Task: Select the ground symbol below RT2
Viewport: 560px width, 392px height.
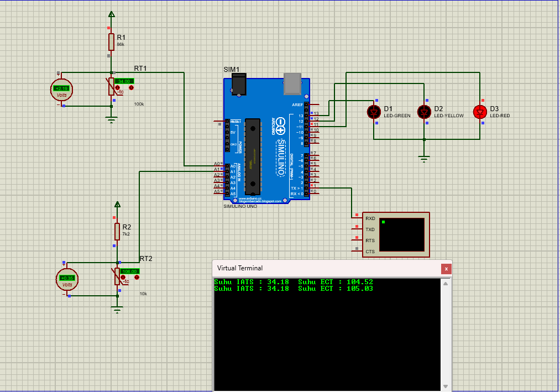Action: point(117,310)
